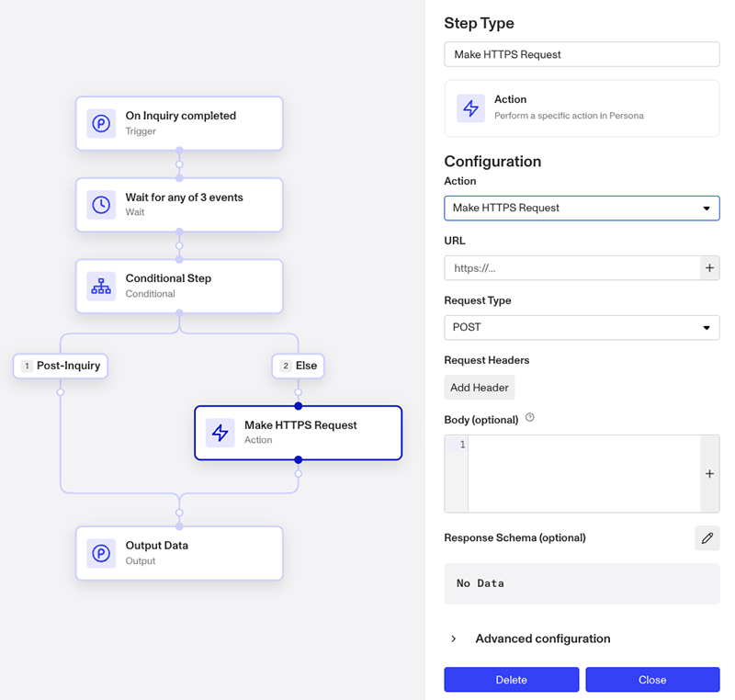Click the pencil icon to edit Response Schema
Screen dimensions: 735x700
pyautogui.click(x=707, y=538)
